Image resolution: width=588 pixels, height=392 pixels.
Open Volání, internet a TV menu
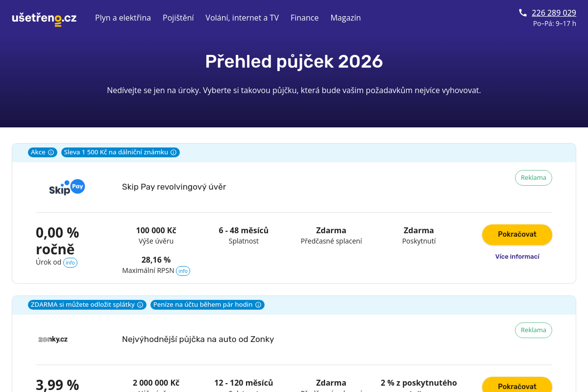(242, 18)
